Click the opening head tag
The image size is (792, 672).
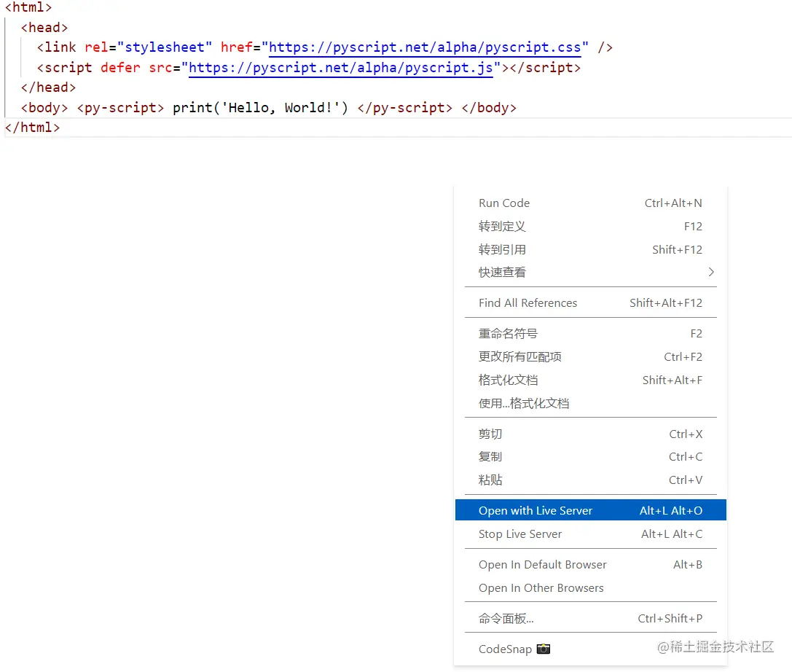[44, 27]
